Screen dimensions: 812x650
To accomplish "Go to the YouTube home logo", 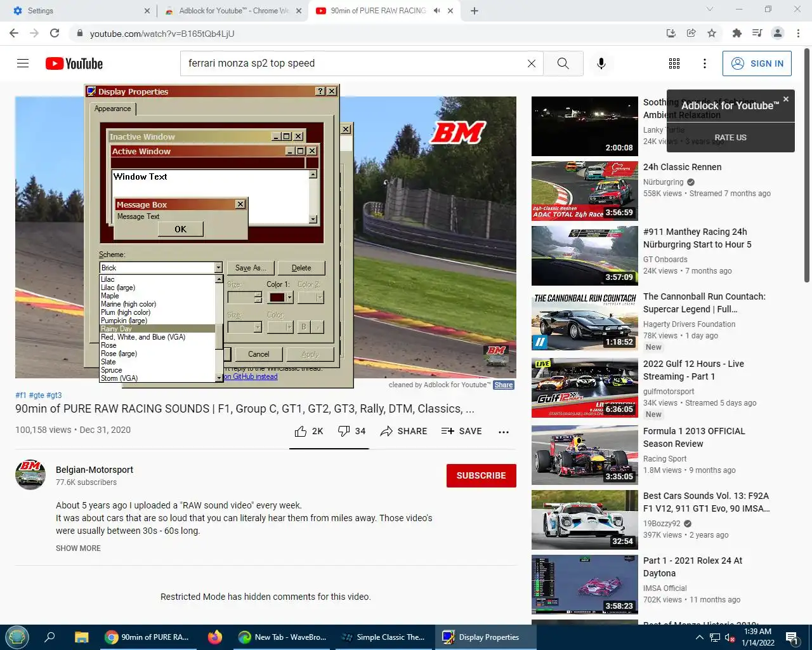I will pos(74,63).
